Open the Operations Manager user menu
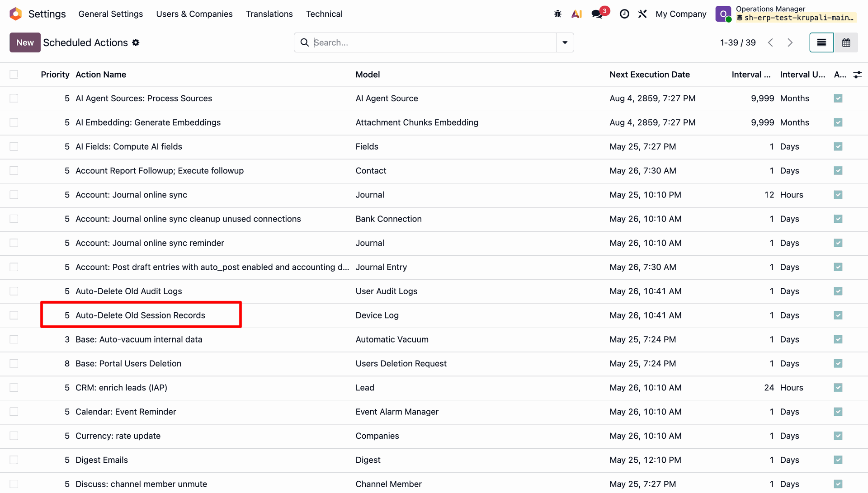This screenshot has height=493, width=868. pos(786,14)
